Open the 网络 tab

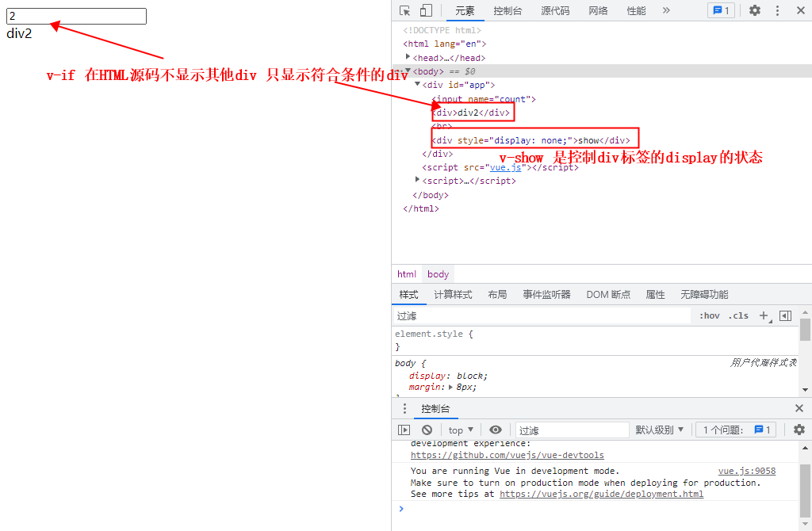[x=598, y=11]
